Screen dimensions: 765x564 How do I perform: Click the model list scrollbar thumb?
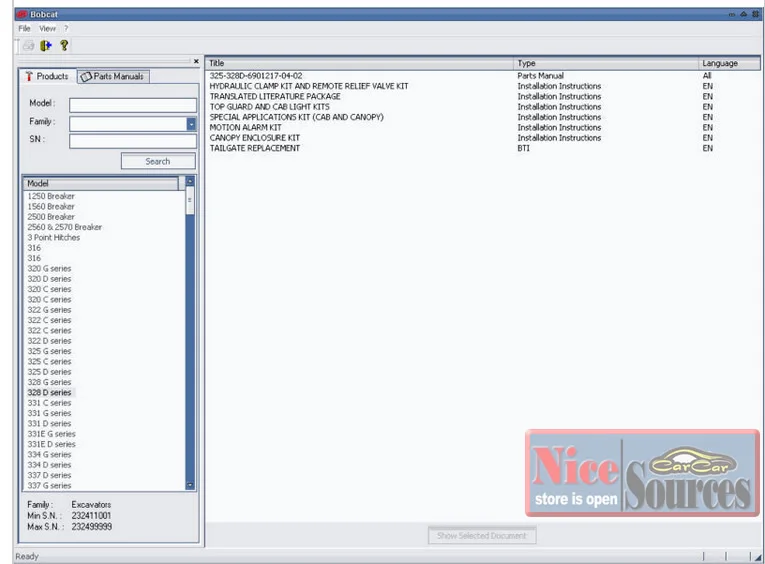click(x=190, y=200)
